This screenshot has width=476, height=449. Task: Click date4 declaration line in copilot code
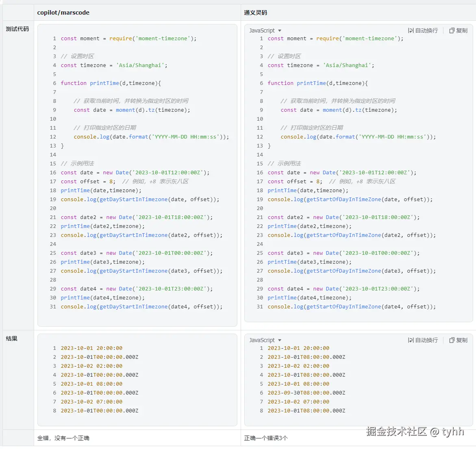(x=137, y=289)
